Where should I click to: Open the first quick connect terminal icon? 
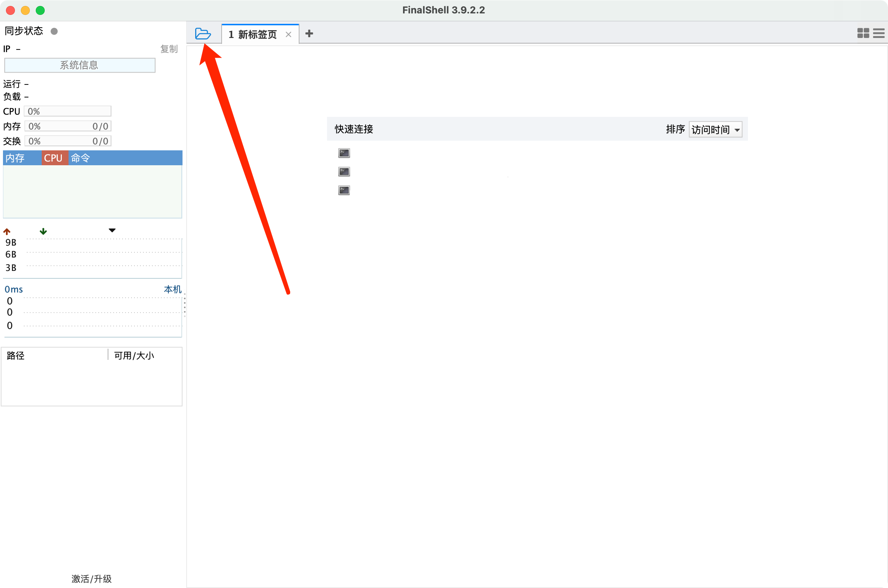[x=343, y=153]
